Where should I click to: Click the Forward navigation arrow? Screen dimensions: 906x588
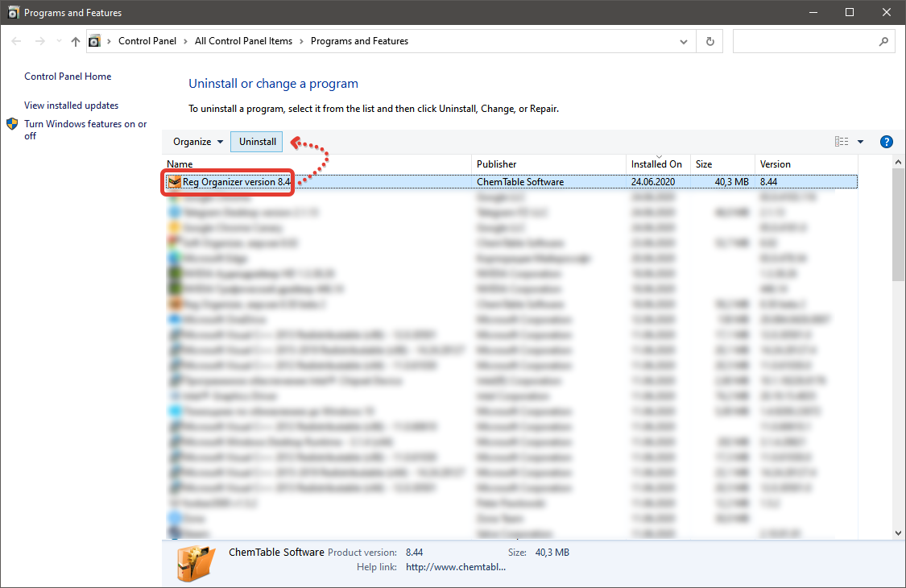coord(39,40)
